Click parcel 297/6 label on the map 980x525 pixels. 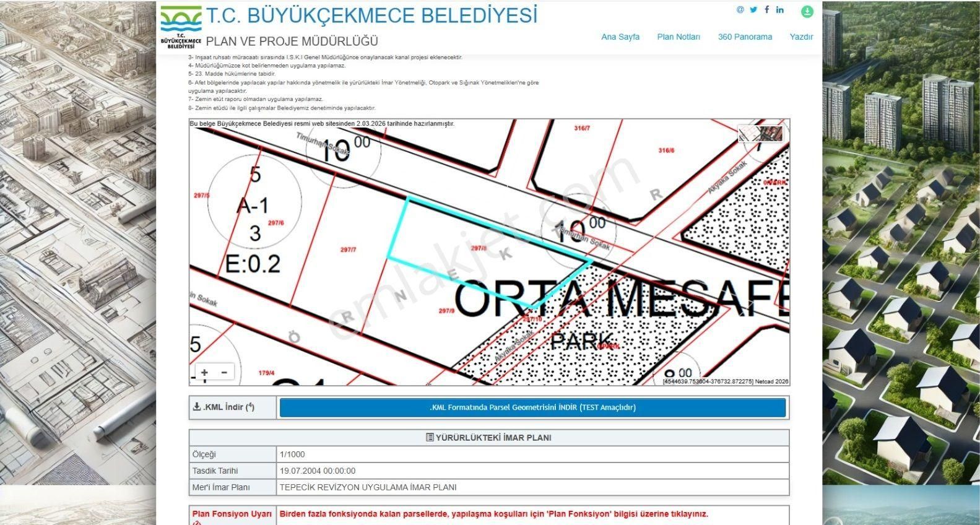pos(275,223)
